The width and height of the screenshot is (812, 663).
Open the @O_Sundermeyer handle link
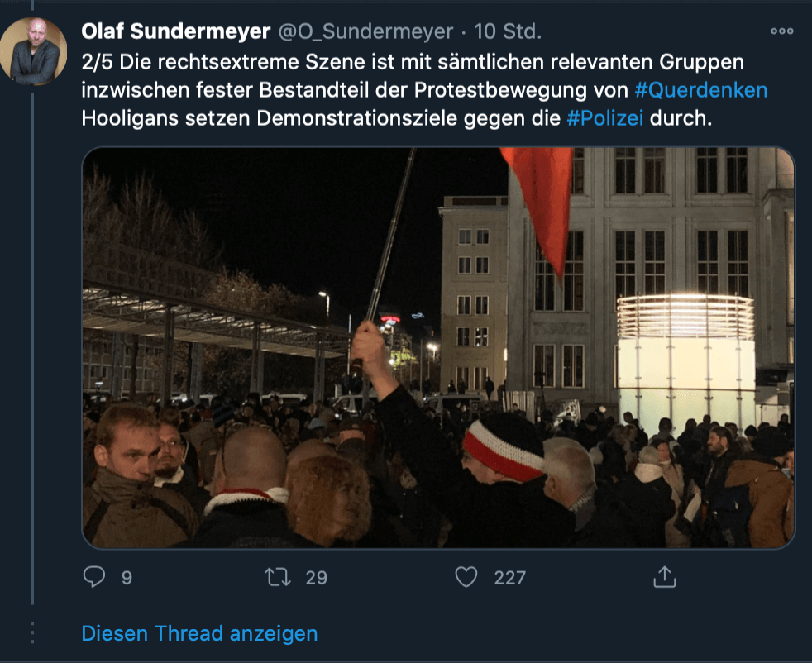point(365,31)
